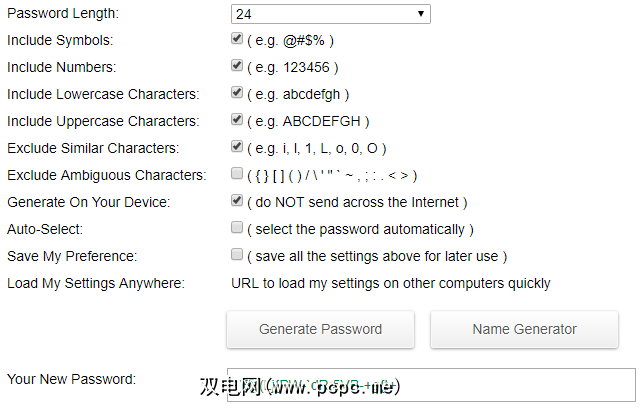Toggle the Include Uppercase Characters checkbox

pos(237,120)
